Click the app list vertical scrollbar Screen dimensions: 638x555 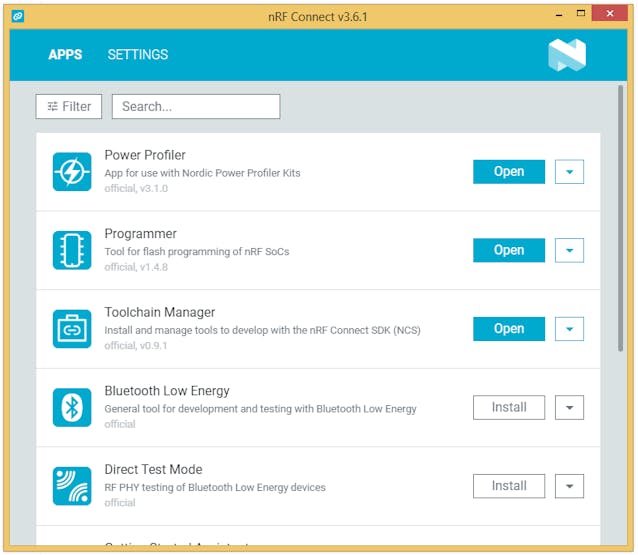620,218
